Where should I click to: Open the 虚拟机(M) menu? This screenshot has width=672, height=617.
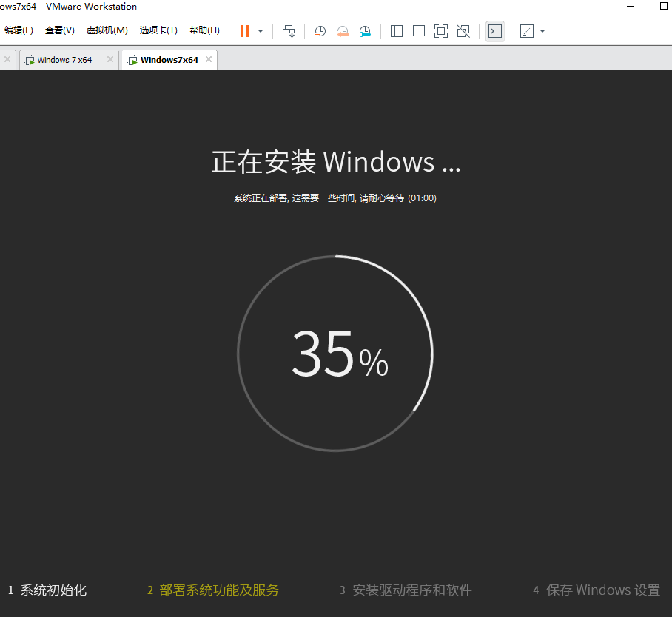pyautogui.click(x=107, y=30)
